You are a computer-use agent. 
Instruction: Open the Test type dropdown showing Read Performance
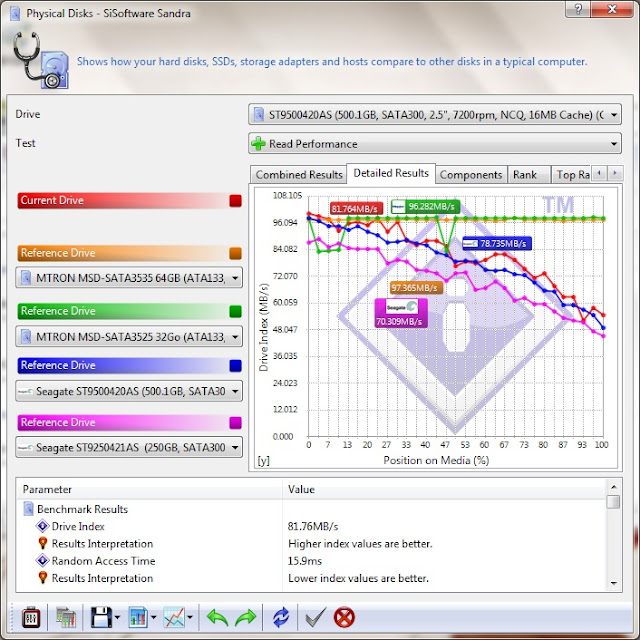435,144
